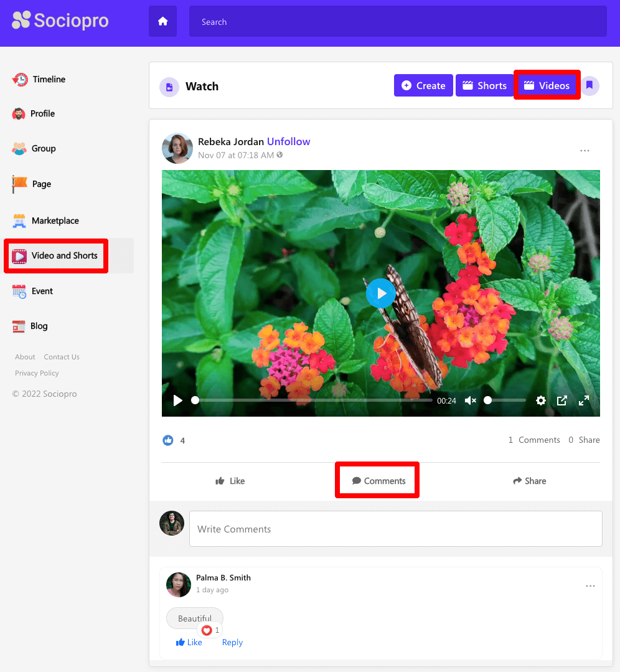Expand the Share options for post

coord(529,481)
